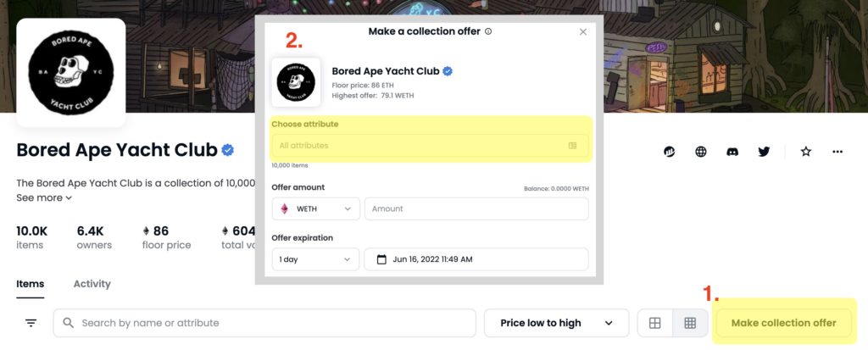Viewport: 868px width, 350px height.
Task: Close the collection offer dialog
Action: [x=583, y=32]
